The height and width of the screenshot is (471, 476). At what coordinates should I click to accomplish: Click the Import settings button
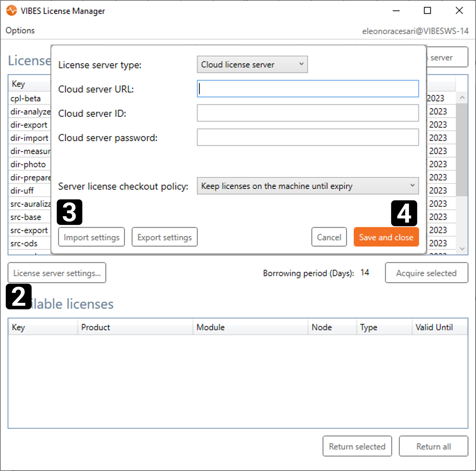point(91,237)
